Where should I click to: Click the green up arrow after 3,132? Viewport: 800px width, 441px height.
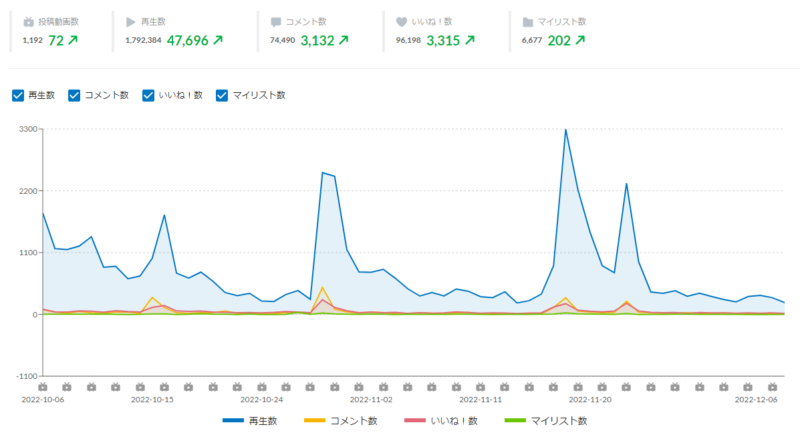pyautogui.click(x=344, y=40)
